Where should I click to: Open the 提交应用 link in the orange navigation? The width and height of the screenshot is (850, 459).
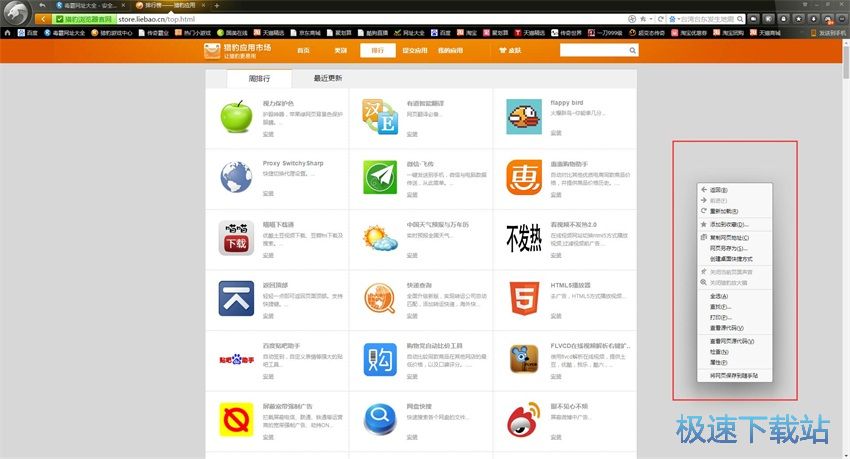[415, 50]
